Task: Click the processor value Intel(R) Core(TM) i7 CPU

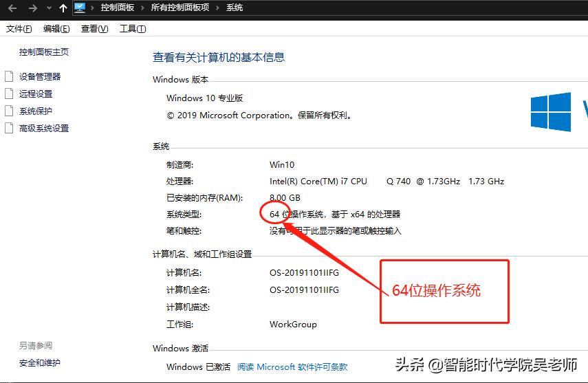Action: point(318,182)
